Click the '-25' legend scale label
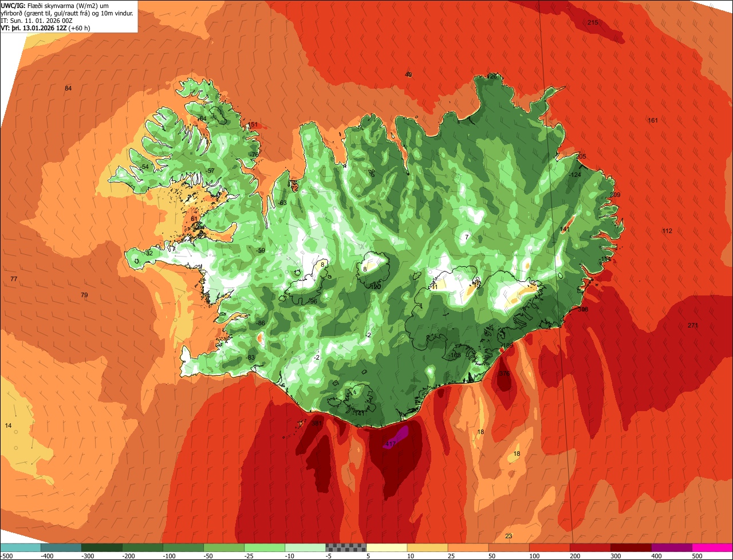 click(x=250, y=556)
